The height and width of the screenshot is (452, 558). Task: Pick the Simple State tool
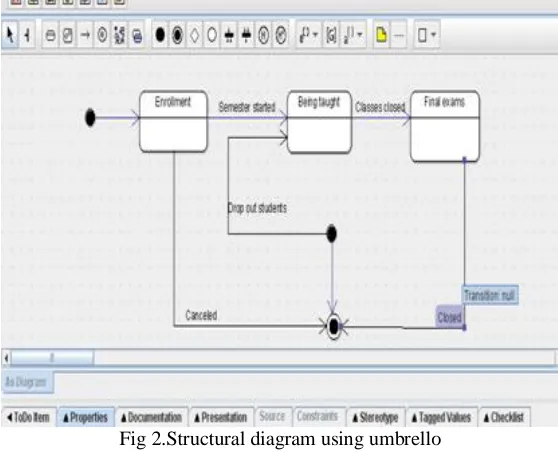[51, 35]
